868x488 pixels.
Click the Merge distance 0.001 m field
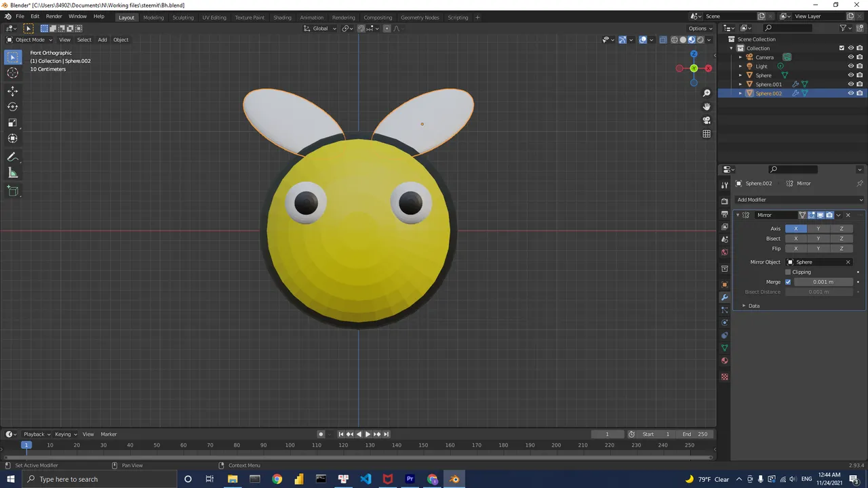(x=823, y=282)
